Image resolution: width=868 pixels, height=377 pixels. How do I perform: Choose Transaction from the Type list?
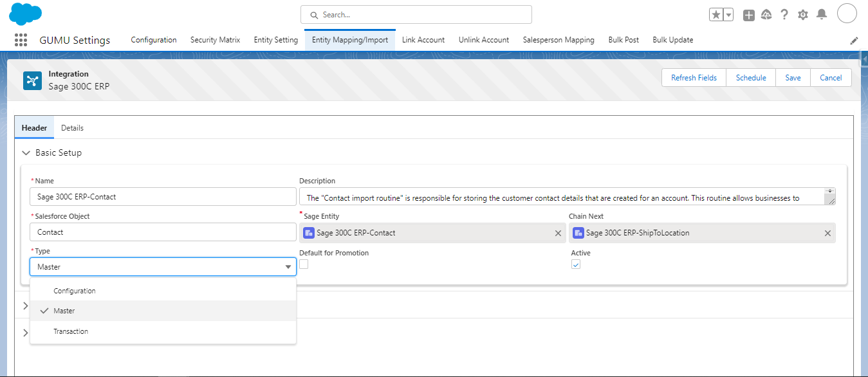click(163, 331)
